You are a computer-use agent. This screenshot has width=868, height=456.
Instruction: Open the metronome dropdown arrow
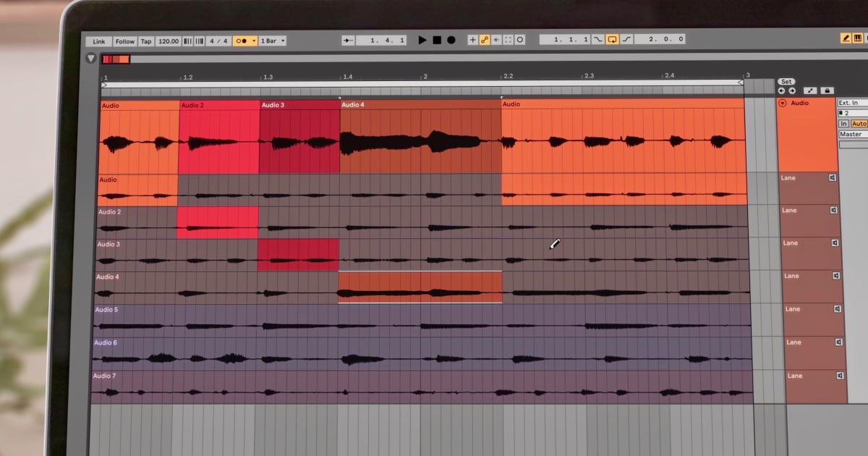[255, 41]
